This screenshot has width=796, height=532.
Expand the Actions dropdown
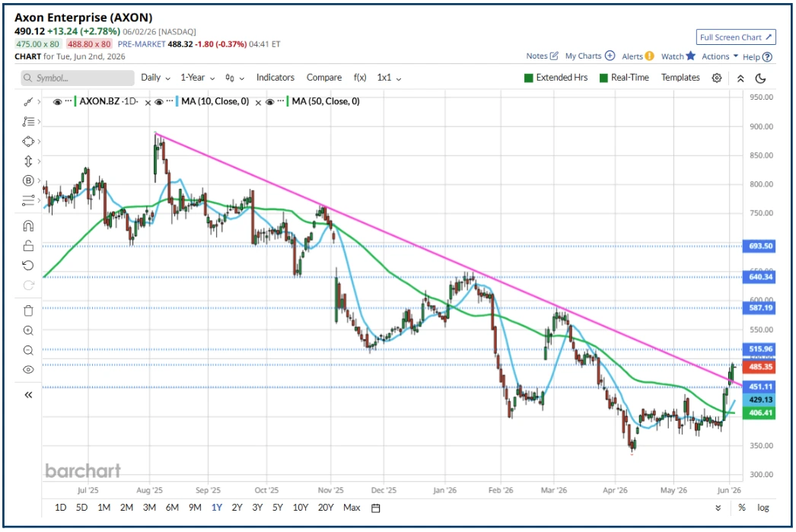click(x=720, y=56)
